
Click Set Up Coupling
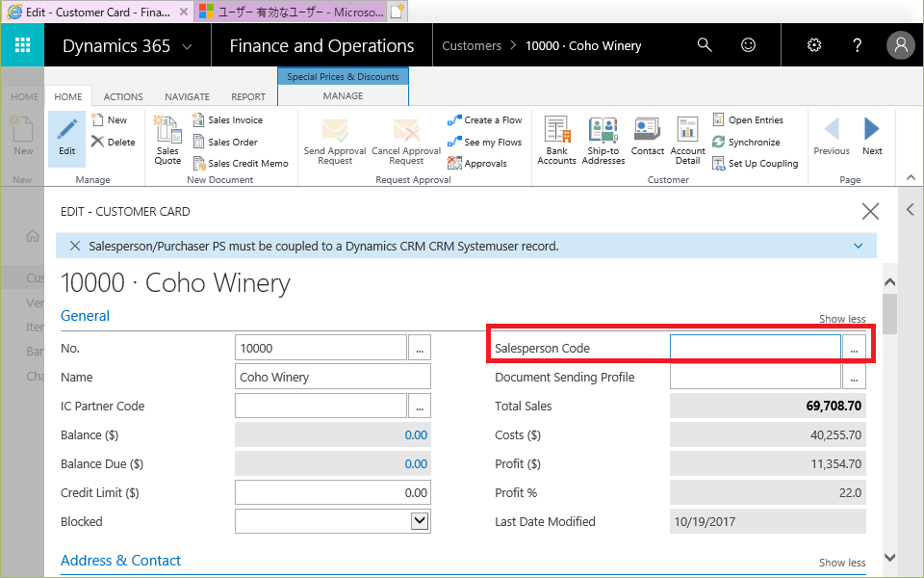[x=756, y=164]
